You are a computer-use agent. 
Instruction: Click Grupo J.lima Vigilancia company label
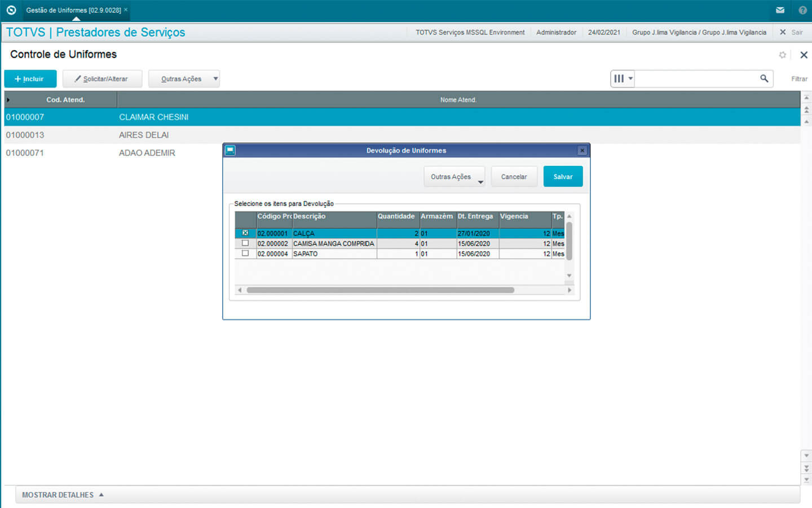coord(699,33)
